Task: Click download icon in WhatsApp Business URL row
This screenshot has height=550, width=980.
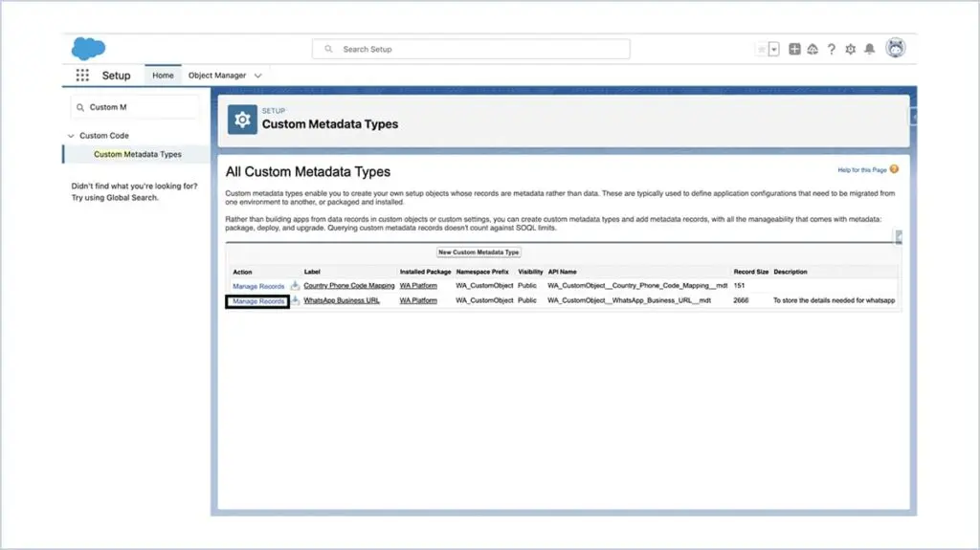Action: click(295, 300)
